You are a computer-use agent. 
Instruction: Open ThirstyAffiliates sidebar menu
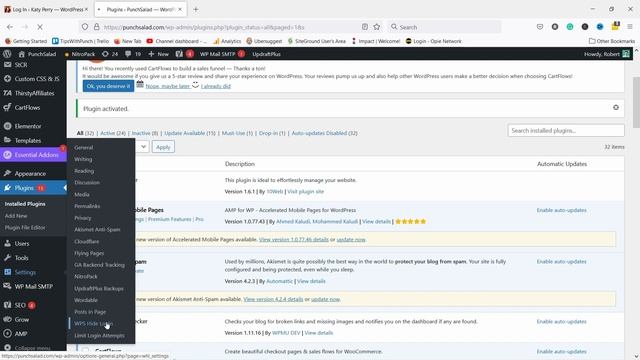click(x=33, y=93)
